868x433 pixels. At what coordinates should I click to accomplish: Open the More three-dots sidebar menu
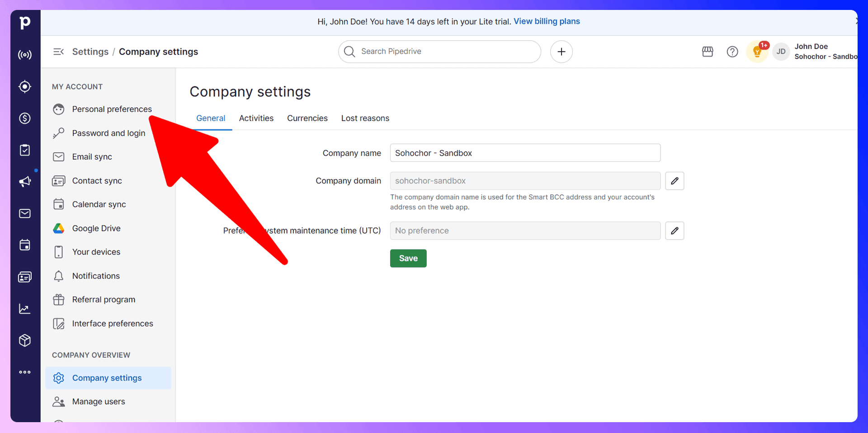25,372
